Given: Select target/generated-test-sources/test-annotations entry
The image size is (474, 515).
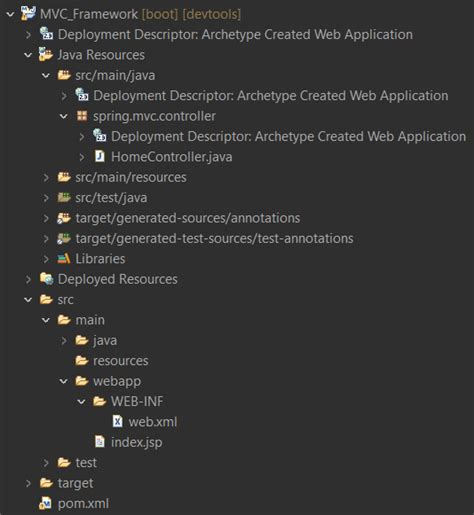Looking at the screenshot, I should tap(214, 238).
